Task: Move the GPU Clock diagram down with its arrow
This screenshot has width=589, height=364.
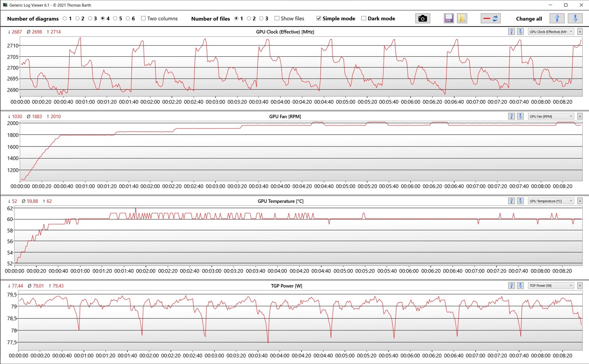Action: pyautogui.click(x=520, y=32)
